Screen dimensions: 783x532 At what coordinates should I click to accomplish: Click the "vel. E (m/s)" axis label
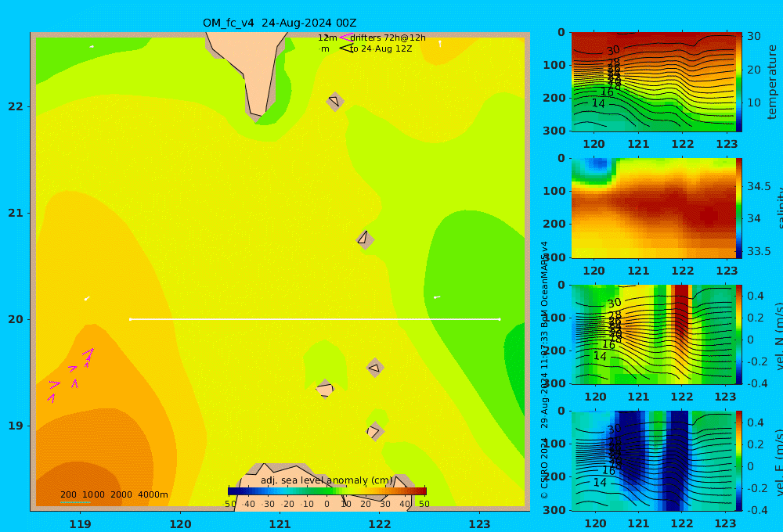[x=779, y=462]
